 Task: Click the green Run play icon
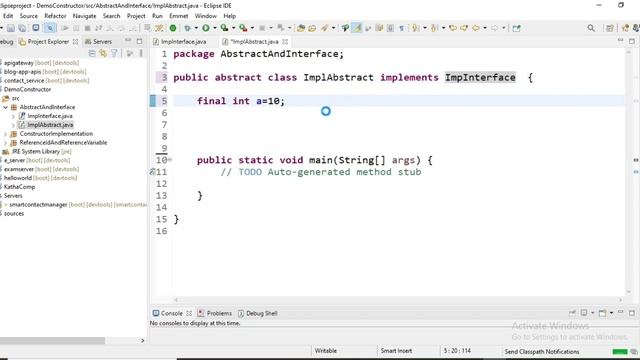coord(206,28)
